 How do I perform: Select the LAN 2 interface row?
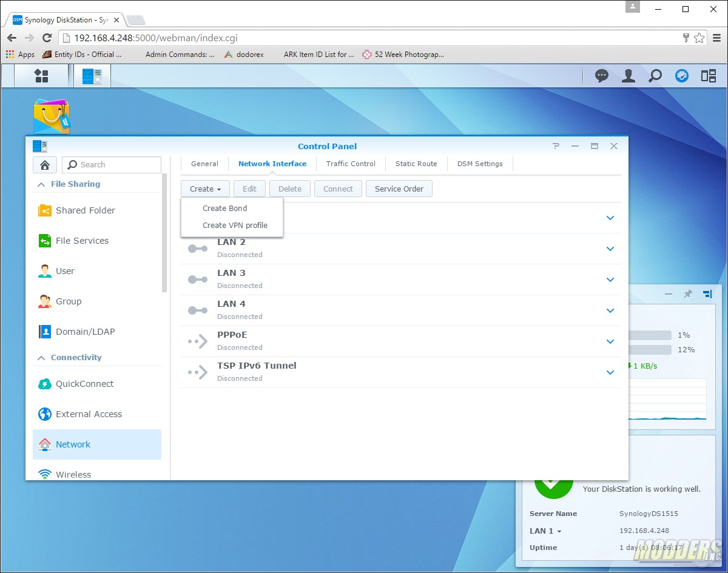point(401,249)
